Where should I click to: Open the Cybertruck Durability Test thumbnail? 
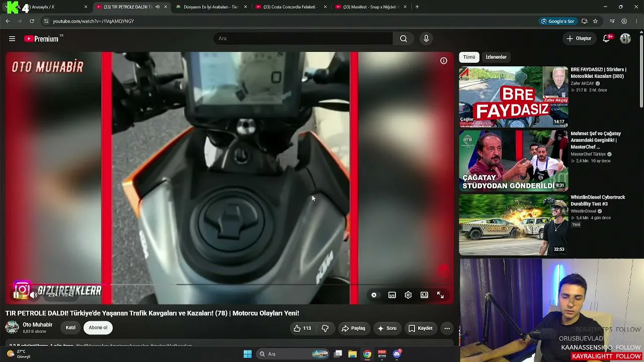513,225
